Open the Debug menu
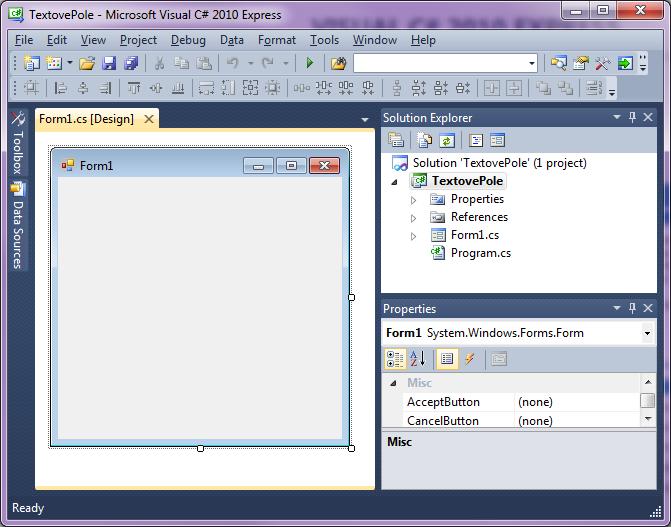The height and width of the screenshot is (527, 671). pos(188,40)
